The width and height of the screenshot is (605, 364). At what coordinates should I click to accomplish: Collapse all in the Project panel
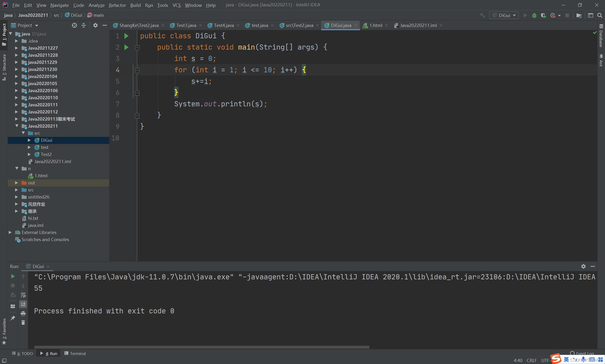pos(84,25)
